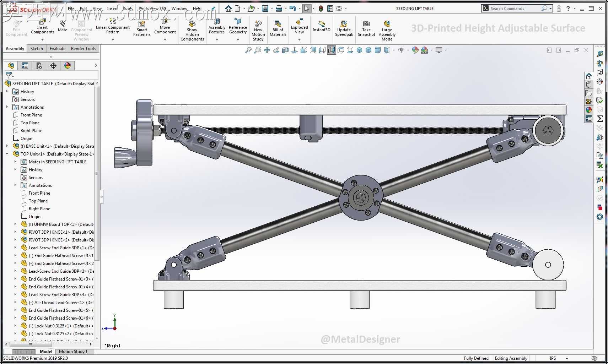Click Zoom to Fit in view toolbar
The width and height of the screenshot is (608, 364).
[248, 50]
